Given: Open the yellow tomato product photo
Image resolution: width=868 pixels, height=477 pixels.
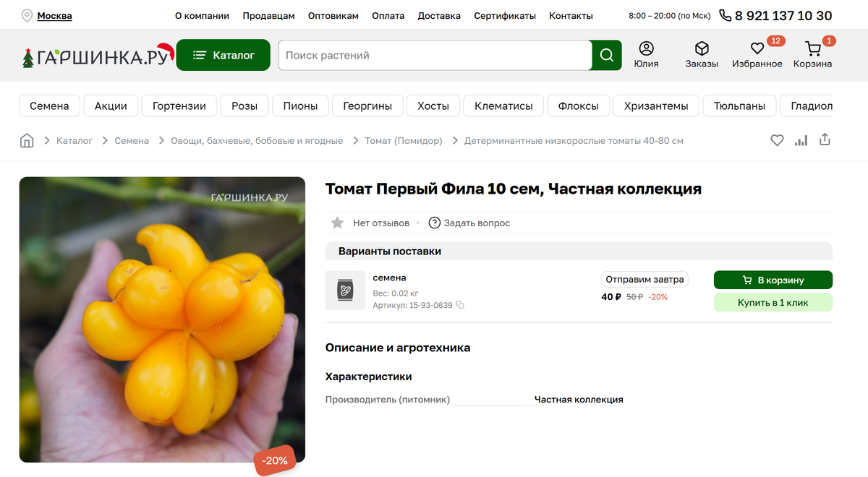Looking at the screenshot, I should coord(162,319).
